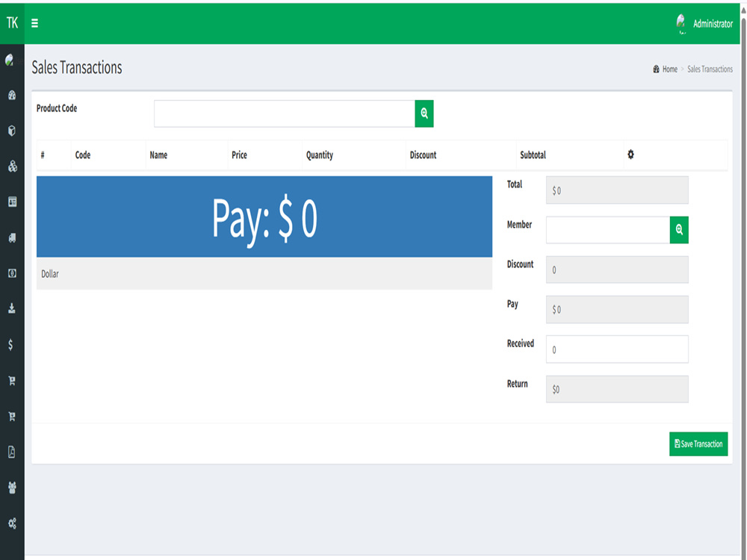Click the Member search button
Image resolution: width=747 pixels, height=560 pixels.
(679, 230)
